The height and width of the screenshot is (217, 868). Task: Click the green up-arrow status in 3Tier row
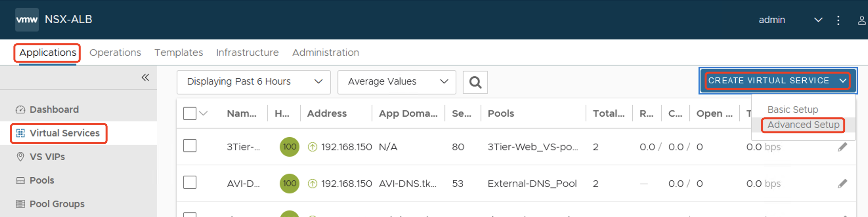(x=312, y=147)
